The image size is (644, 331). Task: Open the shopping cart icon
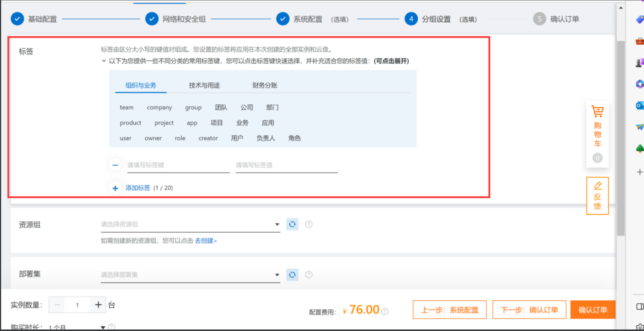[597, 111]
